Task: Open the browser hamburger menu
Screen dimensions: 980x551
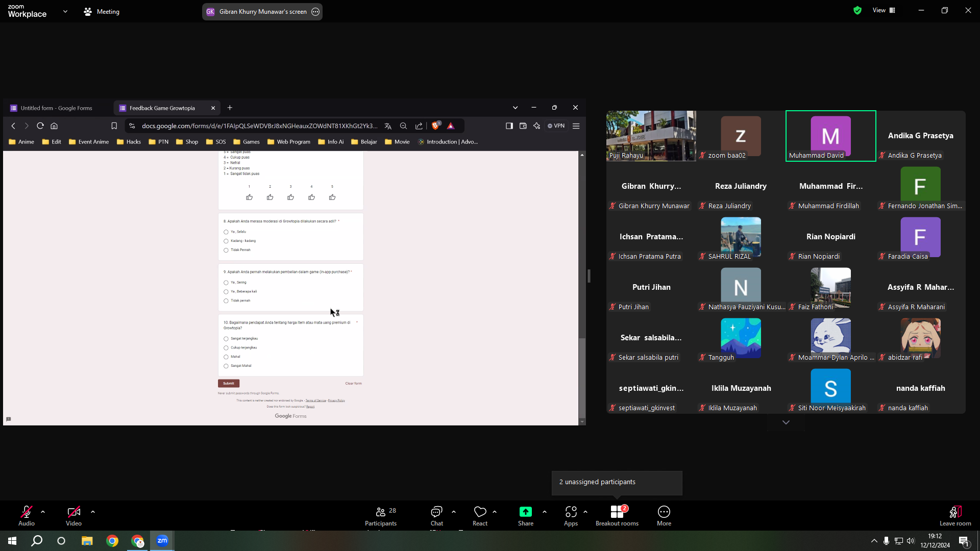Action: click(576, 126)
